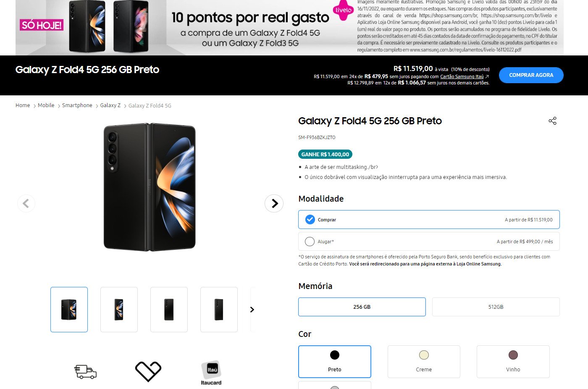Select the Comprar purchase option
588x389 pixels.
coord(429,220)
